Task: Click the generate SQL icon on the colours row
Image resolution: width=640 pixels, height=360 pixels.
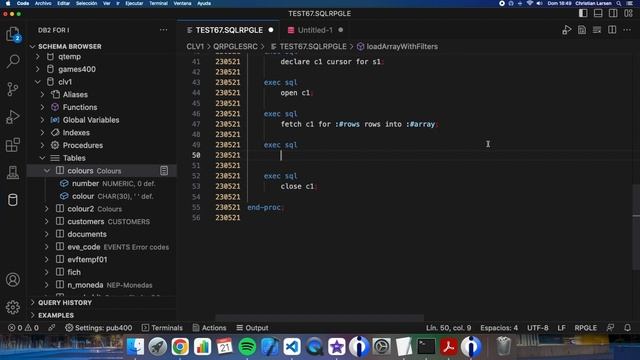Action: tap(164, 171)
